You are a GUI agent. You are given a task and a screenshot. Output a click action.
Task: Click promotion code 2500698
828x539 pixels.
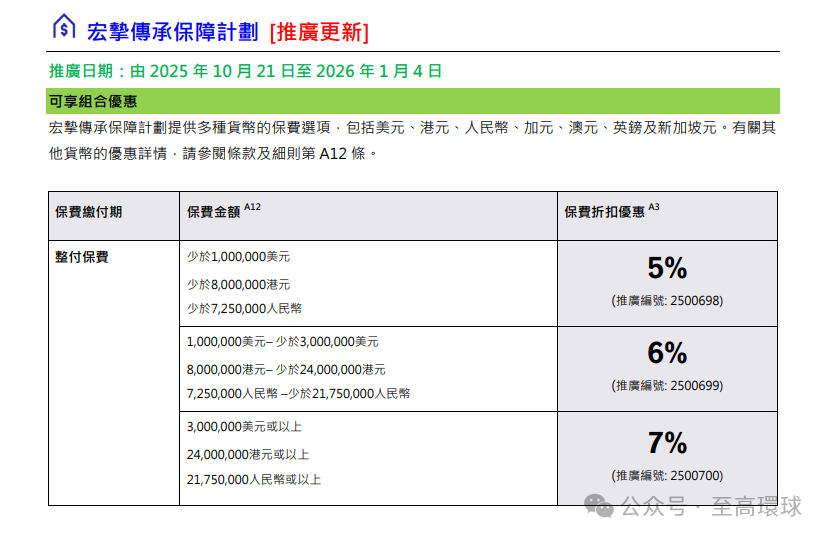click(x=667, y=300)
